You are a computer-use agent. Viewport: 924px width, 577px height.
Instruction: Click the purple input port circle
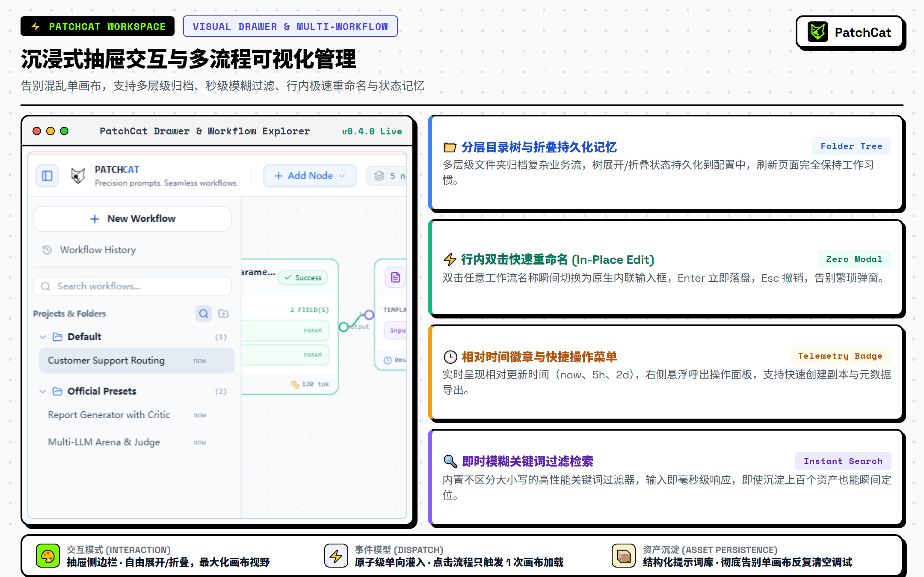[369, 315]
